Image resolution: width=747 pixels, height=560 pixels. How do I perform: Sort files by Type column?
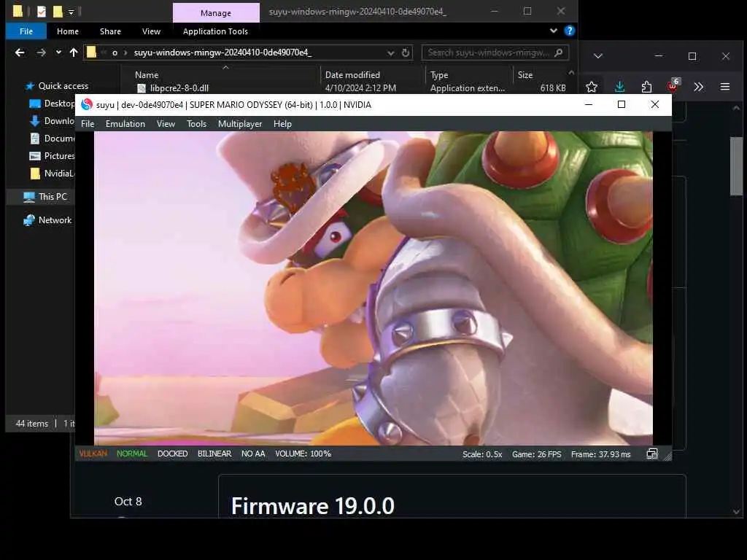pyautogui.click(x=438, y=75)
